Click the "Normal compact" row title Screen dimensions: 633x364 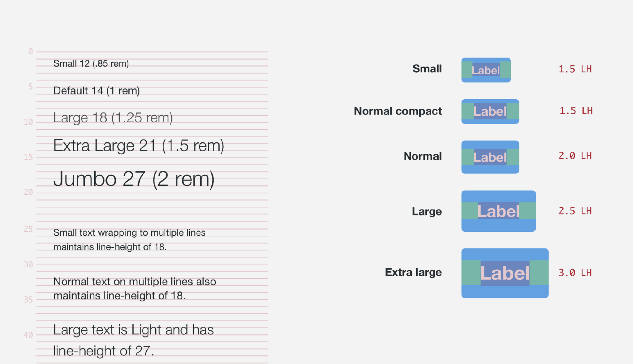[398, 111]
